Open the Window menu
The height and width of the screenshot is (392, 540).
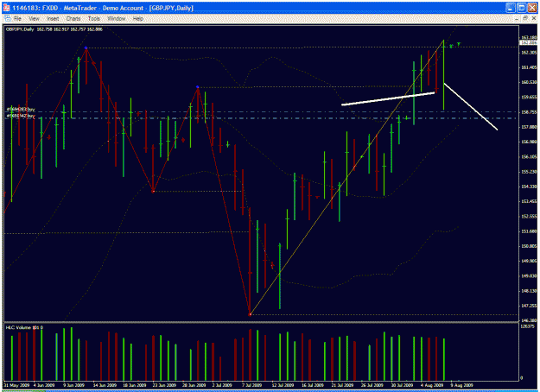[x=116, y=19]
